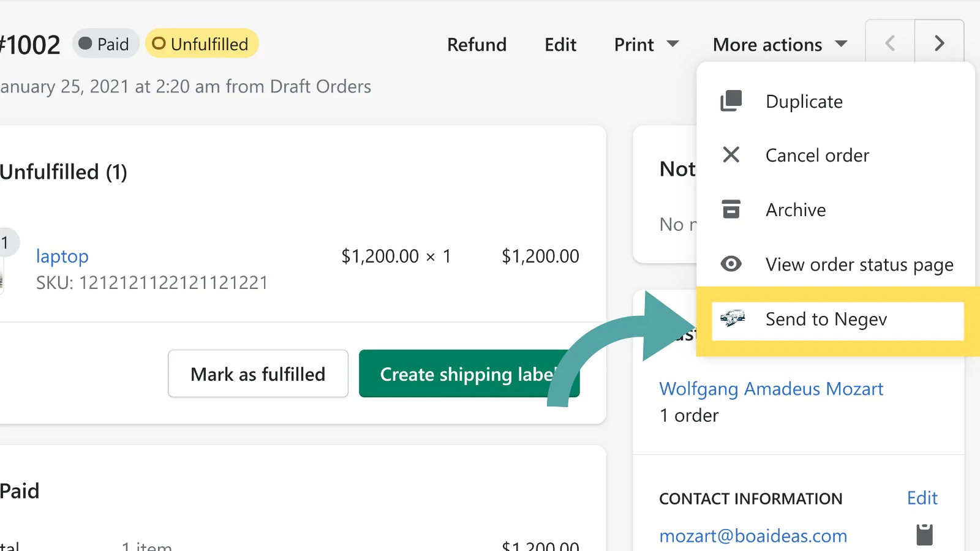Viewport: 980px width, 551px height.
Task: Copy email with the clipboard icon
Action: pyautogui.click(x=924, y=534)
